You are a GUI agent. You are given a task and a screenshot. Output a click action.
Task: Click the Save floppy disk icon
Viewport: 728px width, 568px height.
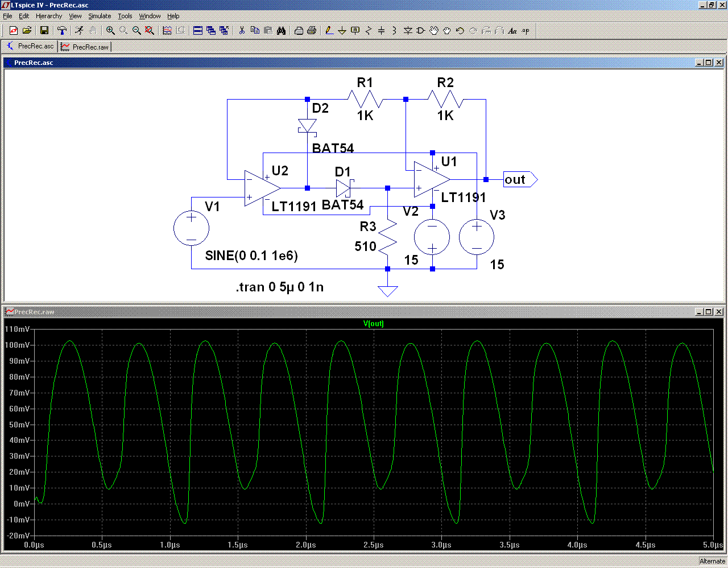[x=44, y=31]
